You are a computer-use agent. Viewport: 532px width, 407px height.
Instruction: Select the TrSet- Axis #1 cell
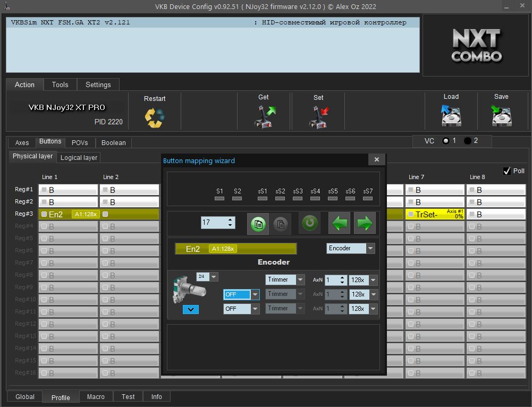tap(435, 214)
